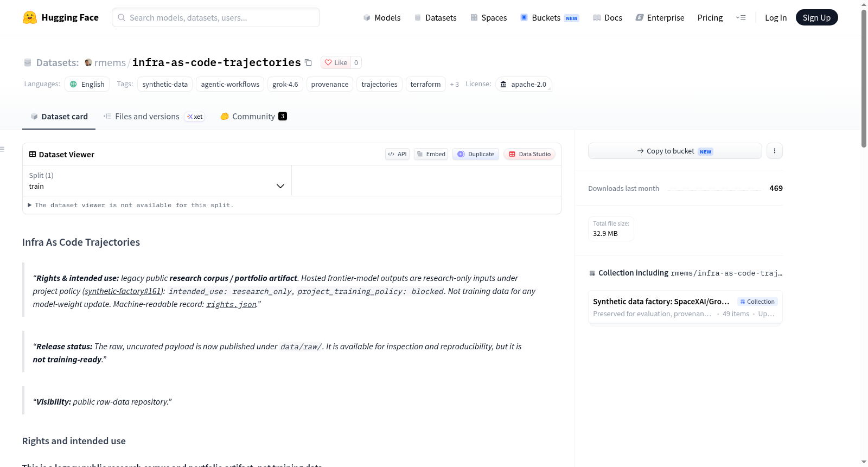This screenshot has height=467, width=868.
Task: Focus the search models and datasets field
Action: (x=216, y=17)
